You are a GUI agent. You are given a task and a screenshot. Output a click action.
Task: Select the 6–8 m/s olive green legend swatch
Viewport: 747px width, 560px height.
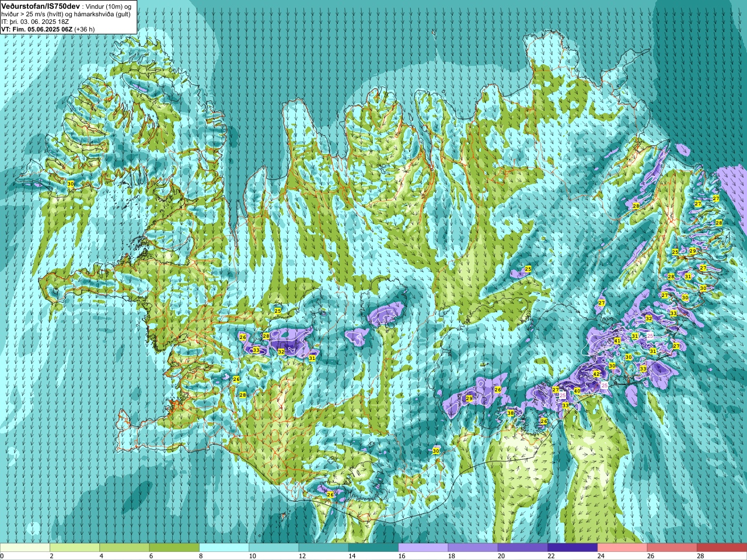[174, 548]
